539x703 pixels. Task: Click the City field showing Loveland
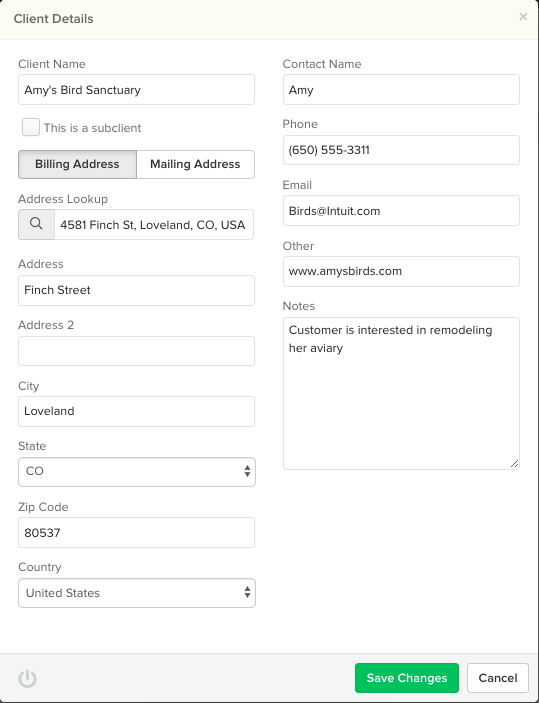tap(136, 411)
